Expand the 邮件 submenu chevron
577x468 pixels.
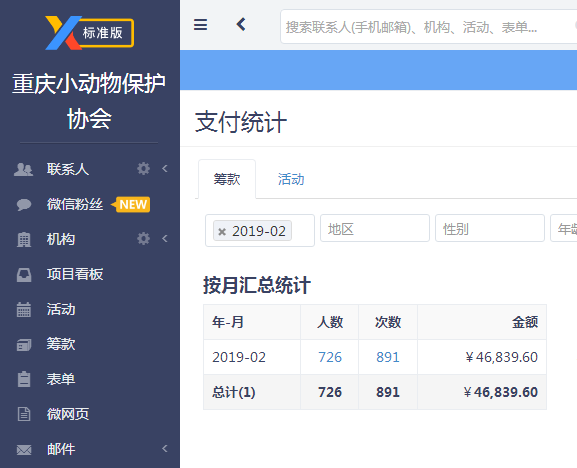click(x=165, y=448)
